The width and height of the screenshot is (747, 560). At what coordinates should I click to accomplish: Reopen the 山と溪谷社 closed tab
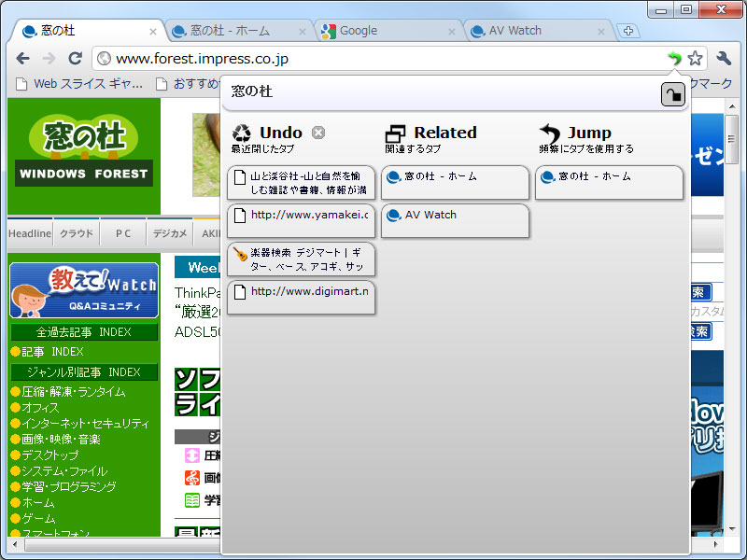301,182
